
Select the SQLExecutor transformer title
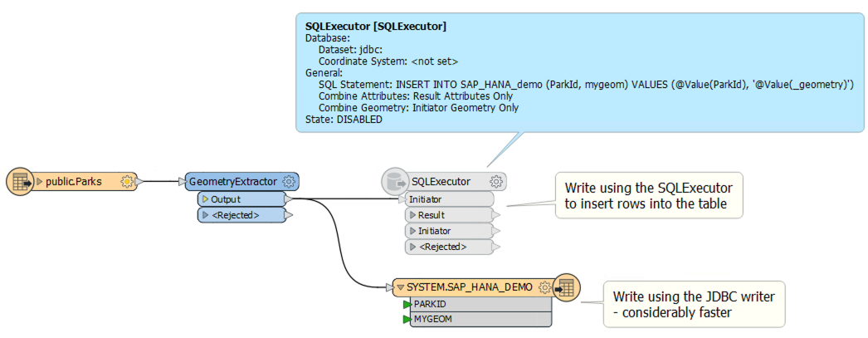pos(441,181)
